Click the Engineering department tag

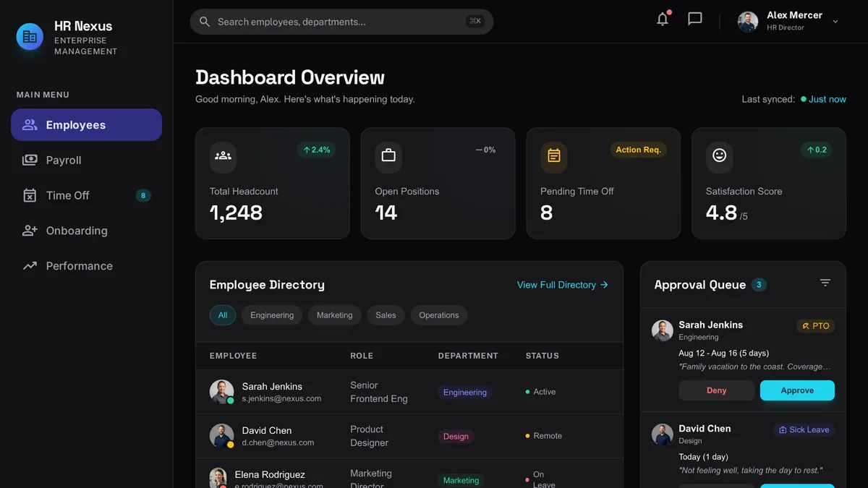coord(465,393)
